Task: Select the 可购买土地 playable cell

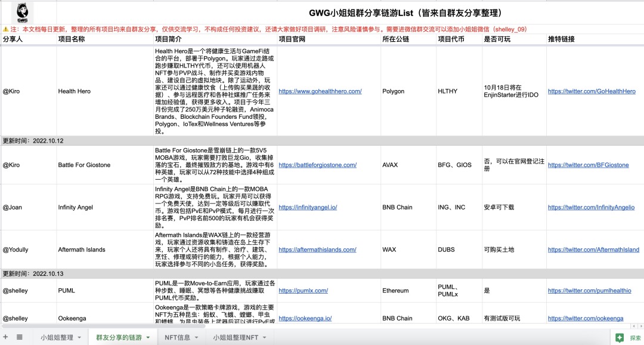Action: click(x=514, y=249)
